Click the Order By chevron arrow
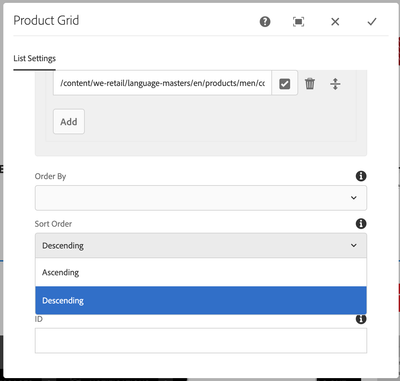The width and height of the screenshot is (400, 381). (x=354, y=198)
